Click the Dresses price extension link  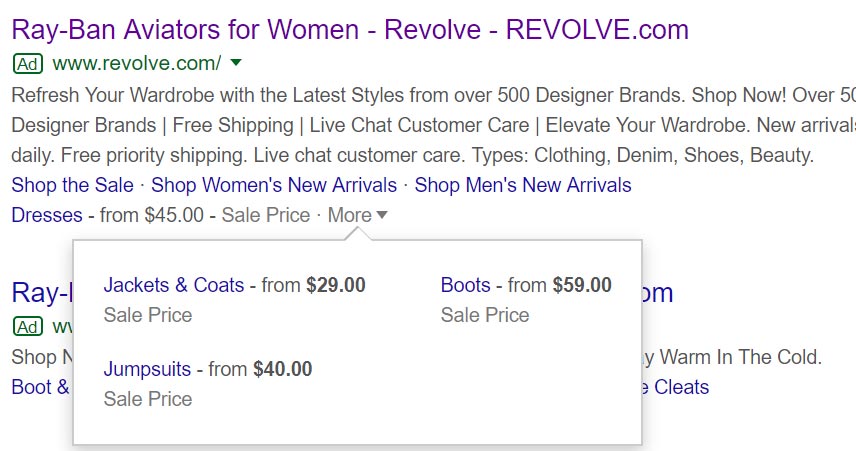[47, 215]
